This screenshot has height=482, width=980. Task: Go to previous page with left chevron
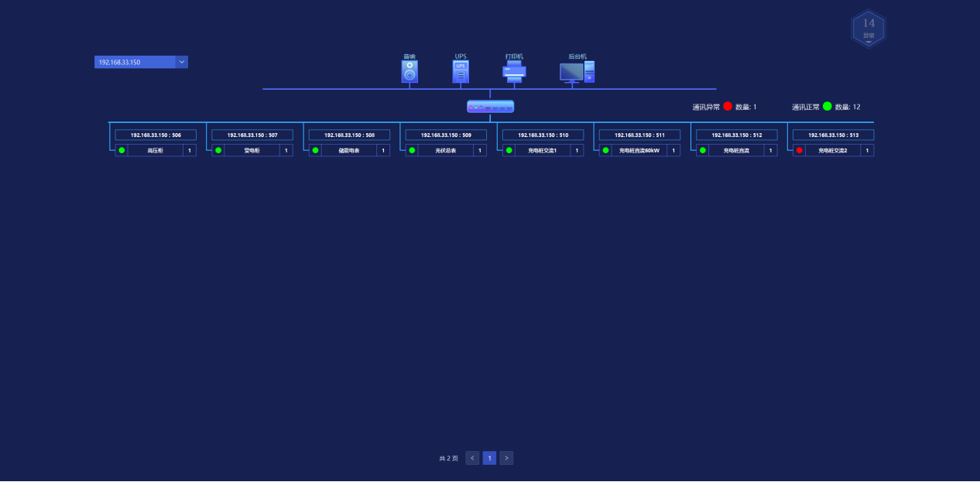click(x=472, y=458)
